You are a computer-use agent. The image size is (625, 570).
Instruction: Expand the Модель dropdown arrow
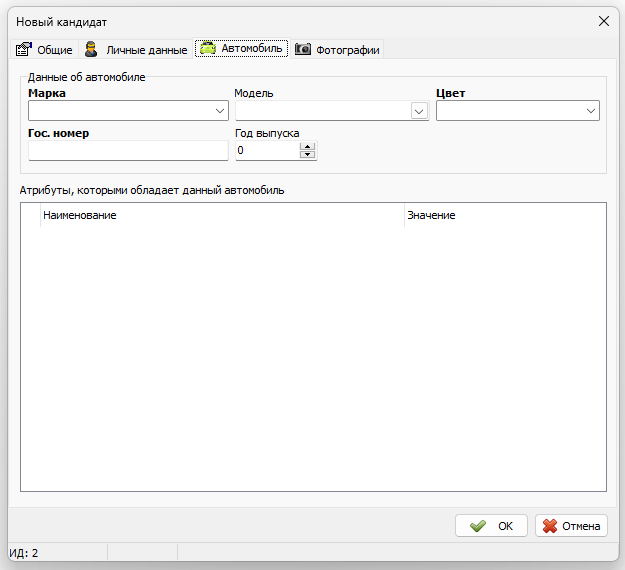[419, 111]
